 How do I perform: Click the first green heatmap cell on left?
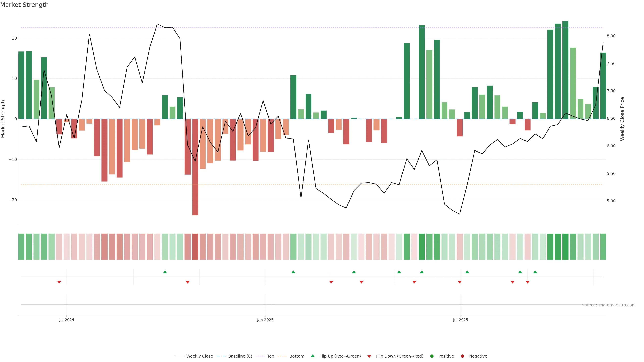point(21,247)
